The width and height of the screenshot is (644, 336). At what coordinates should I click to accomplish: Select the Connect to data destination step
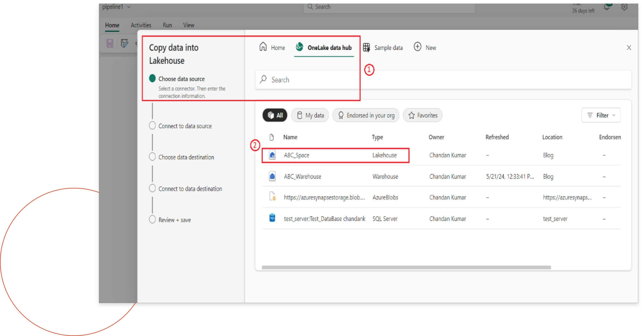(x=185, y=188)
